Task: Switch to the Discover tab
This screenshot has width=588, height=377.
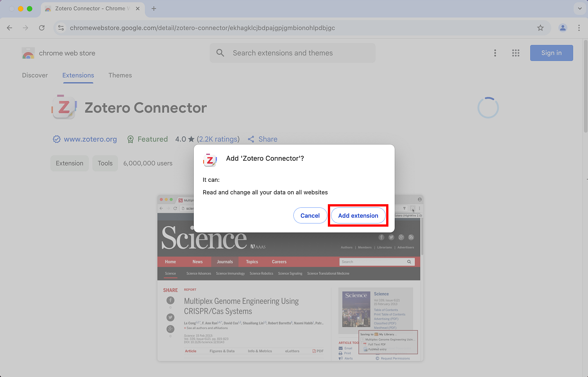Action: 35,75
